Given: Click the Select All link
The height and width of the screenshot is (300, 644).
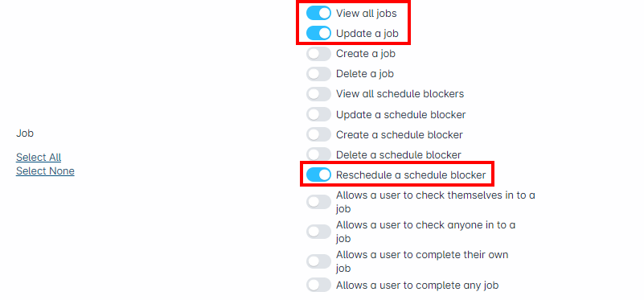Looking at the screenshot, I should (x=39, y=157).
